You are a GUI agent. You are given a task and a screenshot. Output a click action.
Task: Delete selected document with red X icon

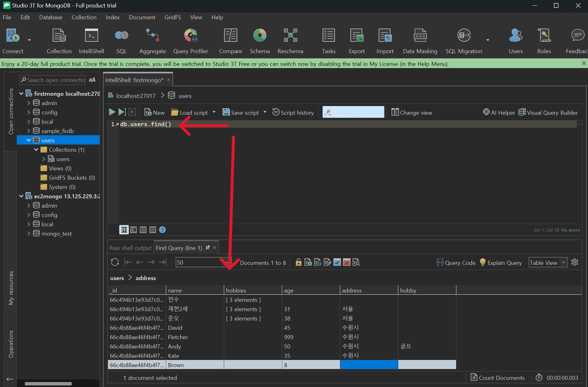[347, 262]
